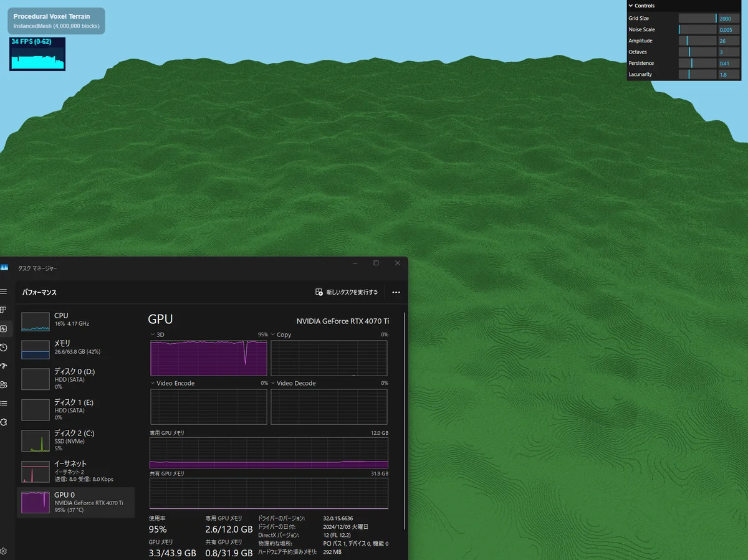
Task: Open the Copy engine graph dropdown
Action: (x=274, y=335)
